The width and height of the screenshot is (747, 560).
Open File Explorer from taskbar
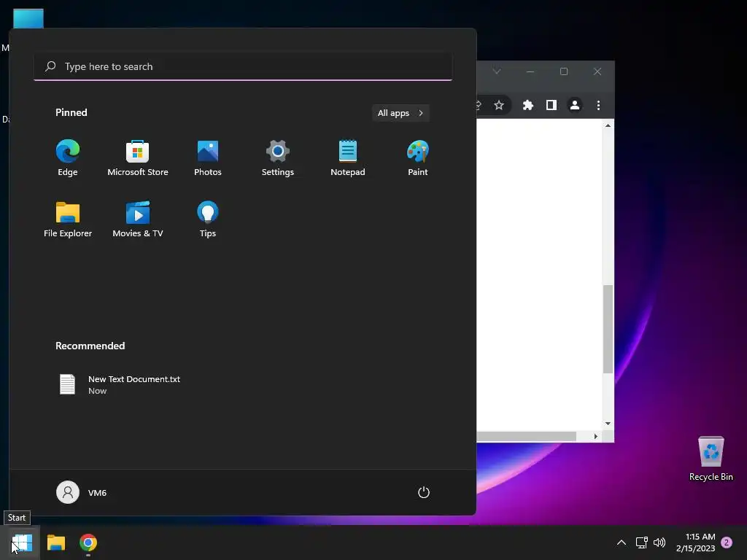56,542
